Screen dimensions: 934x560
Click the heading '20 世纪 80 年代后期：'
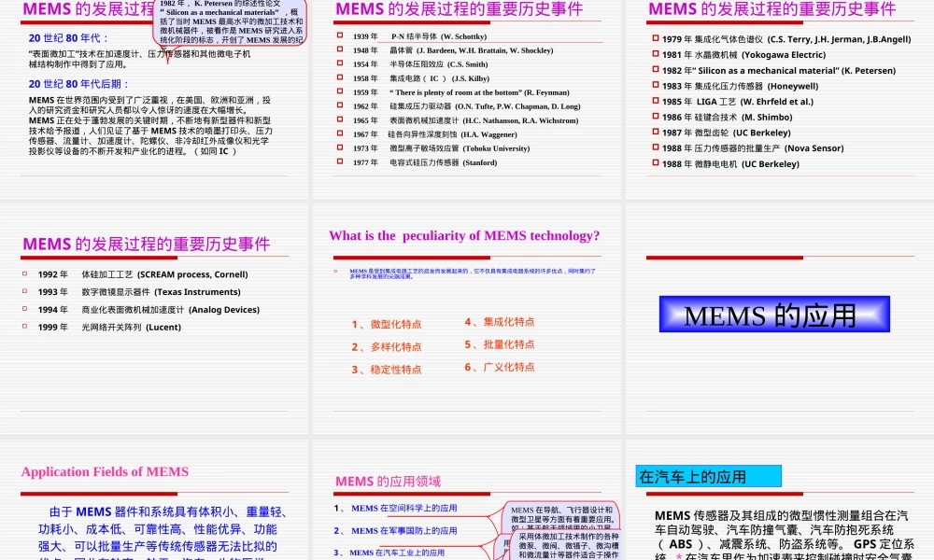pos(79,84)
